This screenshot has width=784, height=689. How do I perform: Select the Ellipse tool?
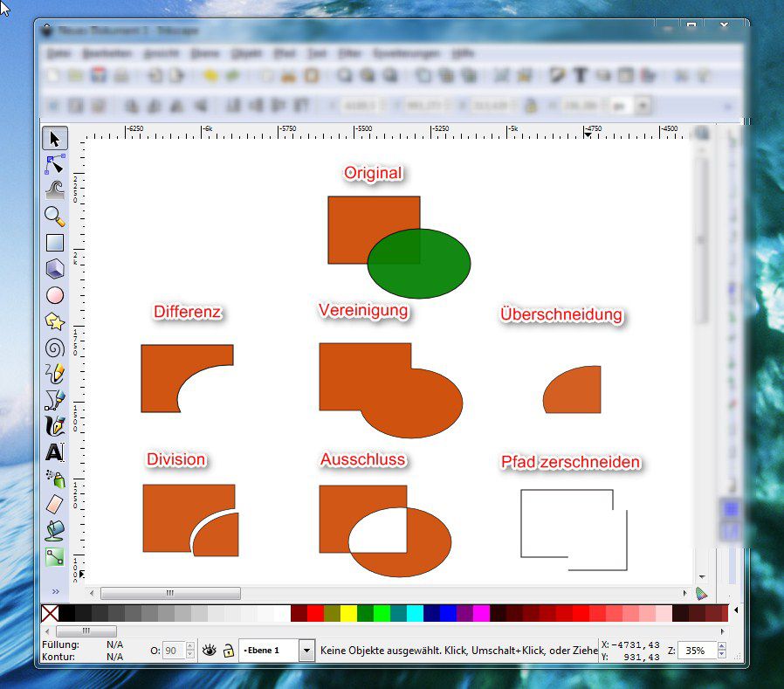(x=54, y=295)
